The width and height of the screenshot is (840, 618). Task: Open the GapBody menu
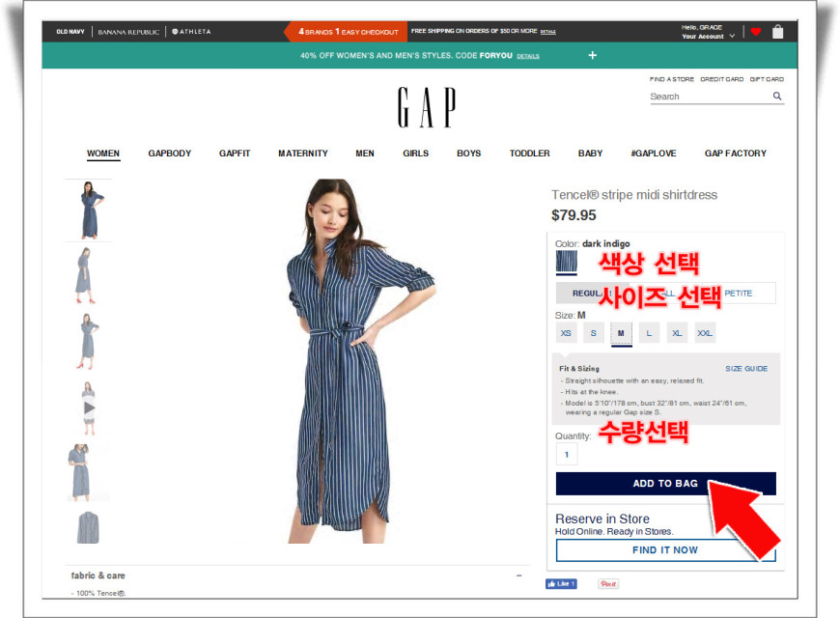click(170, 154)
